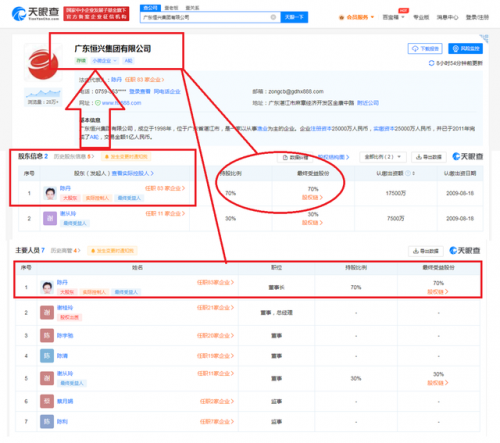Click the refresh icon beside the update time

tap(431, 63)
